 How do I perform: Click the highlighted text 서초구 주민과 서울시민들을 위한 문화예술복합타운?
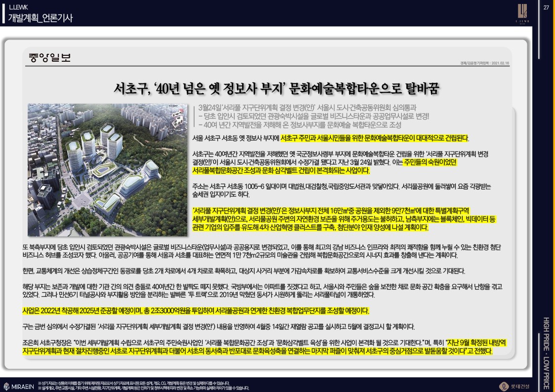click(374, 138)
